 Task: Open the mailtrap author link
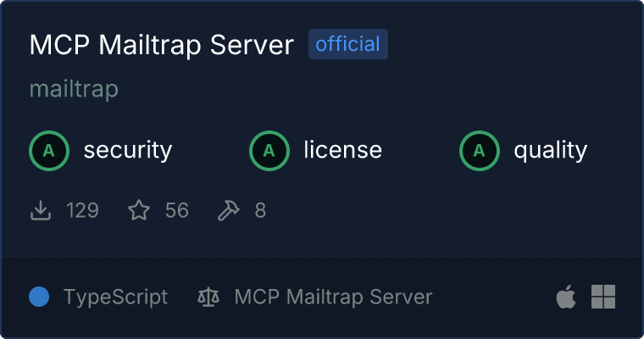click(x=74, y=89)
